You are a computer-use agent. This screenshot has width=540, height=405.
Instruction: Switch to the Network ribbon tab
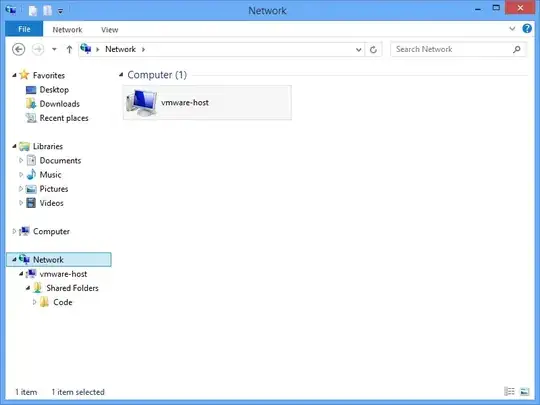pos(67,30)
